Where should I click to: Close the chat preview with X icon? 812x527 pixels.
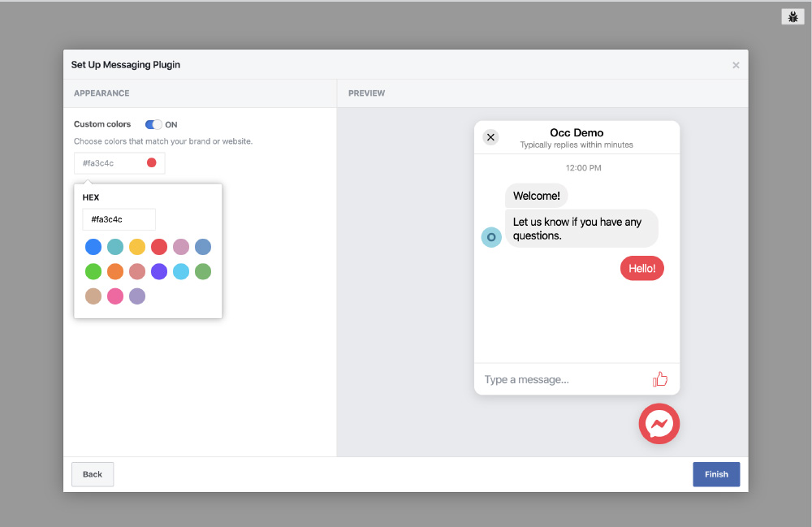490,137
